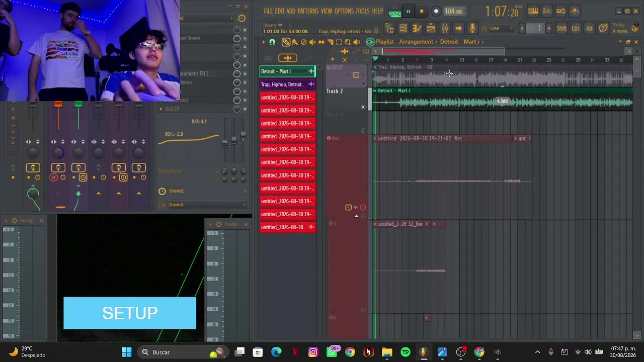Open Spotify from the taskbar
The height and width of the screenshot is (362, 644).
click(405, 352)
